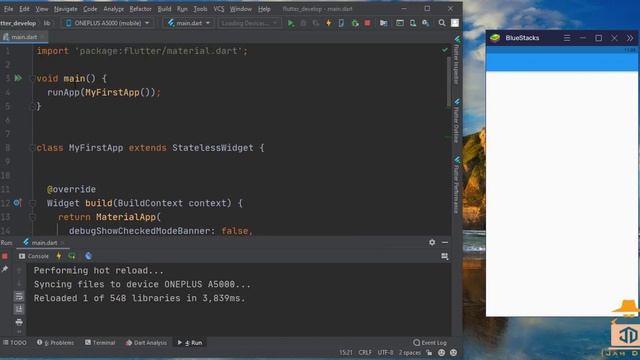Click the Flutter Hot Reload lightning icon in toolbar
The image size is (640, 360).
click(329, 23)
